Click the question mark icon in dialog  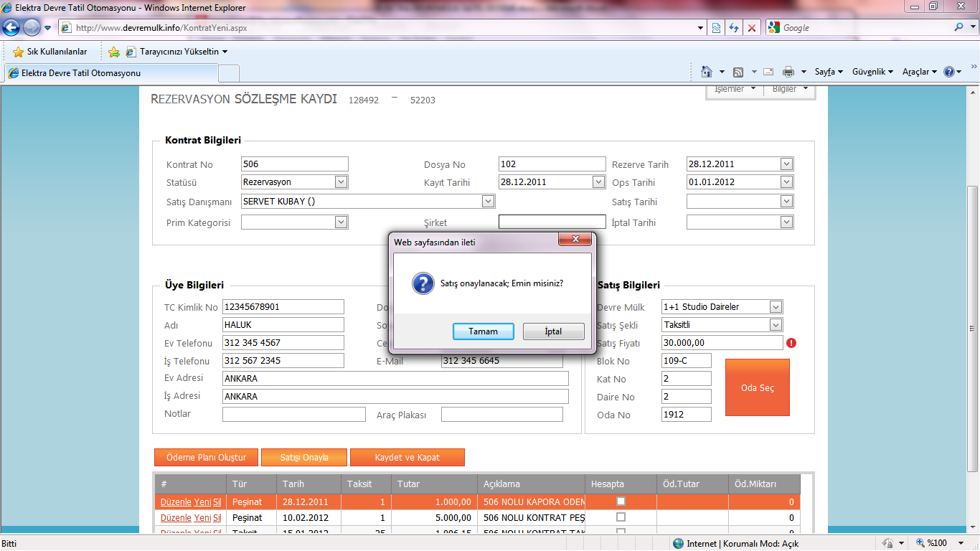pyautogui.click(x=423, y=283)
